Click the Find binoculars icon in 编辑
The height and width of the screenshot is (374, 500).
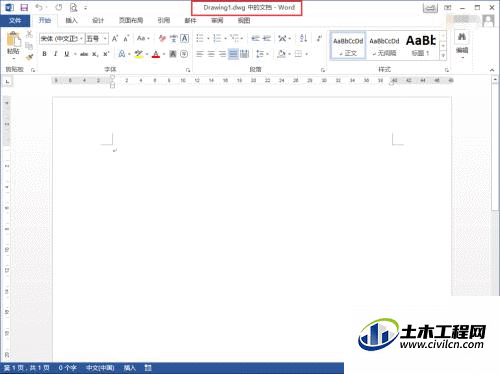pyautogui.click(x=462, y=37)
